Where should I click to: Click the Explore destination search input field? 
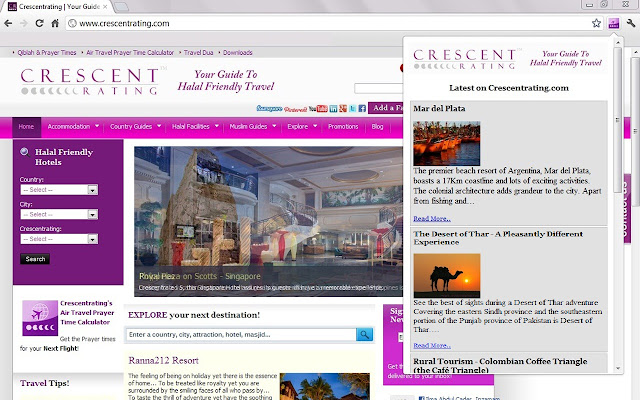(x=241, y=335)
